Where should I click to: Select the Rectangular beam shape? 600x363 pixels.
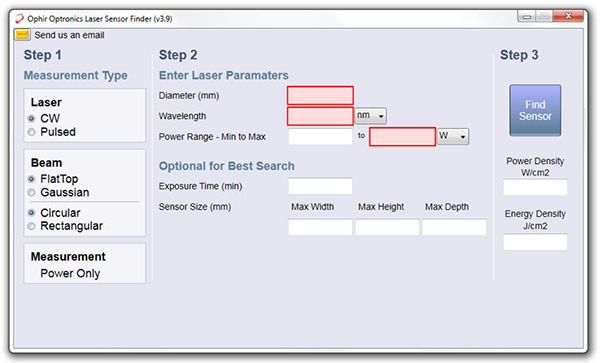coord(32,226)
